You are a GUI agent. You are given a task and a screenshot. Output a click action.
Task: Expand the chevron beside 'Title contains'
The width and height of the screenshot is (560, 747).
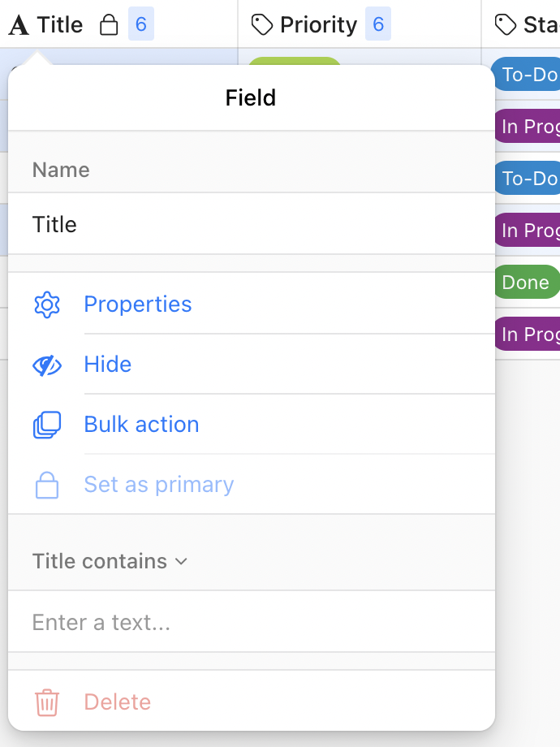(x=181, y=560)
